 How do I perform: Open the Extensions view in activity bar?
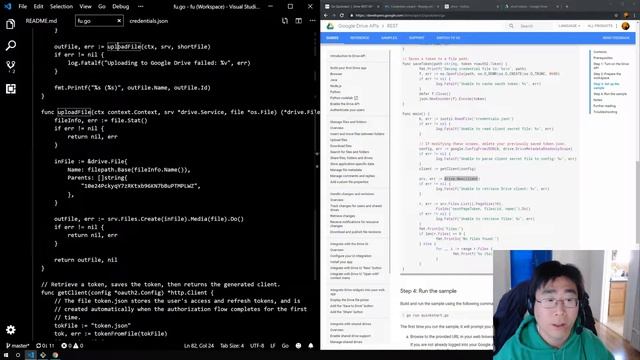tap(11, 89)
